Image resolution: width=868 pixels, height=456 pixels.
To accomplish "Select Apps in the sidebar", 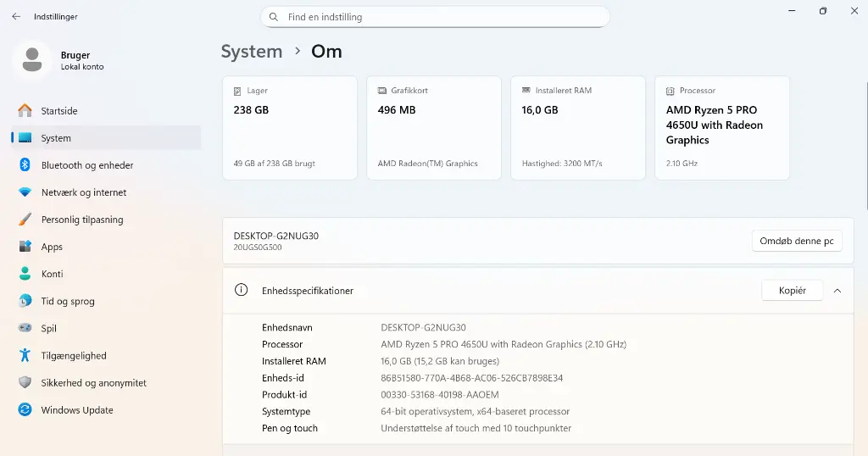I will point(52,247).
